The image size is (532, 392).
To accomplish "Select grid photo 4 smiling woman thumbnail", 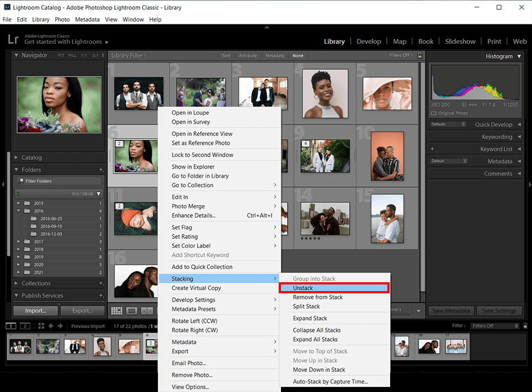I will [325, 94].
